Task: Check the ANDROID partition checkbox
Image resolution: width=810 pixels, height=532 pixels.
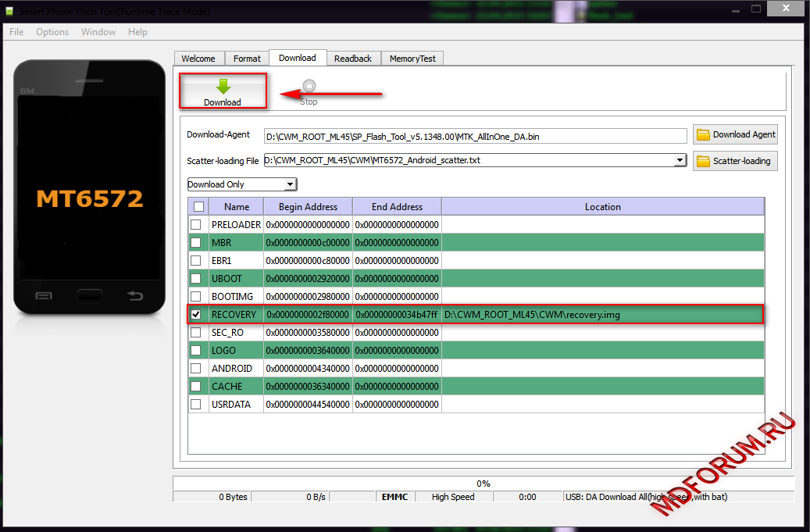Action: [196, 368]
